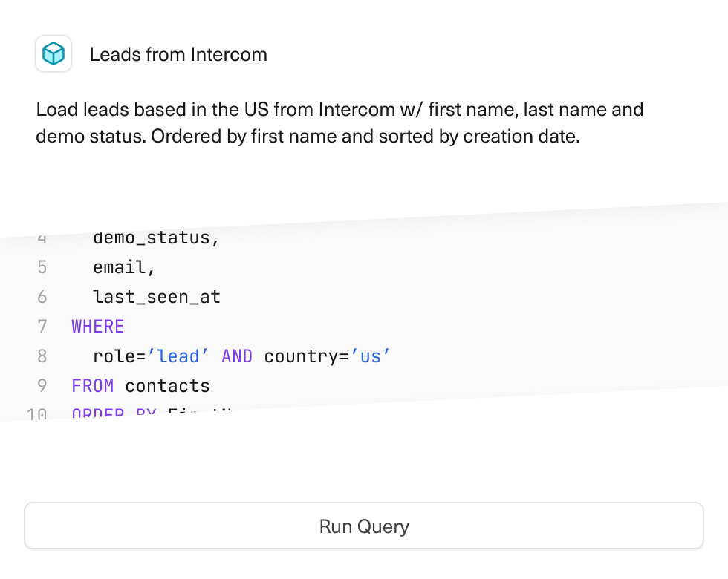Click the country= text in editor

tap(306, 356)
